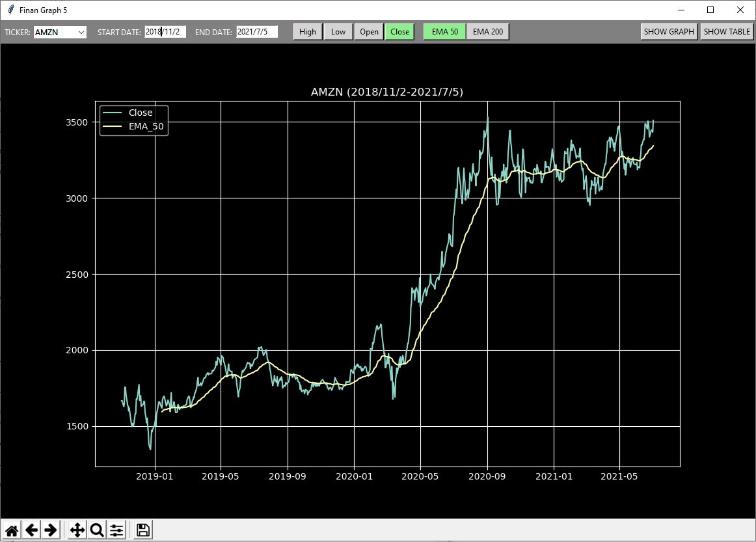This screenshot has width=756, height=542.
Task: Click the START DATE: label
Action: (x=119, y=33)
